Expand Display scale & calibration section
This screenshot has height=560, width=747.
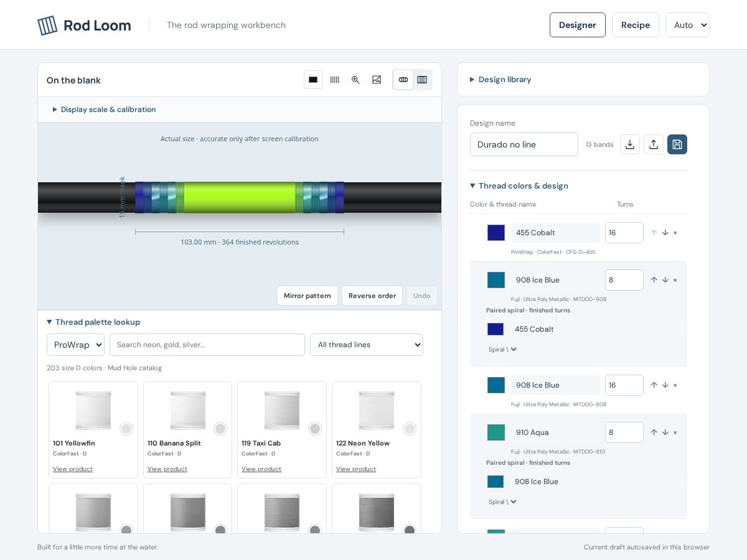104,110
